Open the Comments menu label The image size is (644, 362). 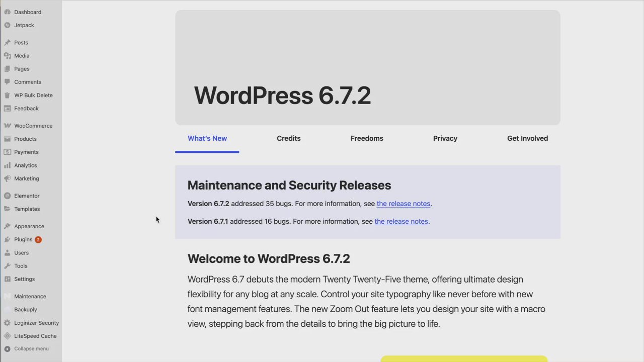(x=28, y=82)
